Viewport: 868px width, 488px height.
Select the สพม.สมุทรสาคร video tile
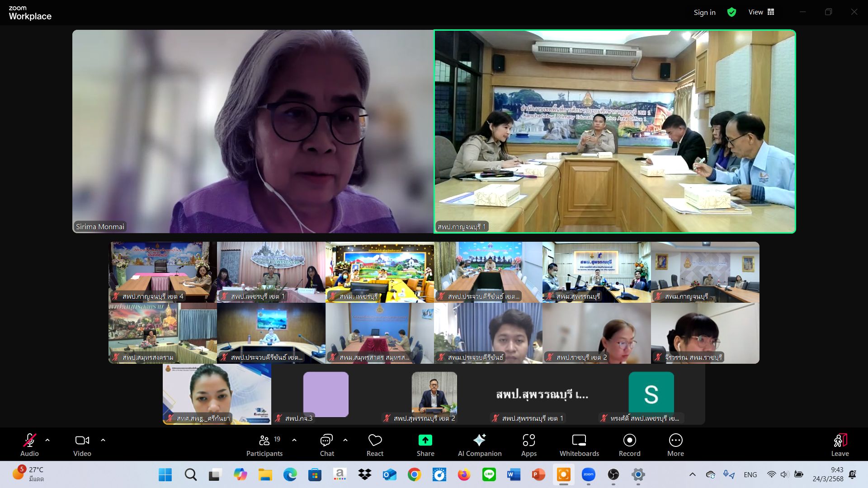click(x=380, y=333)
